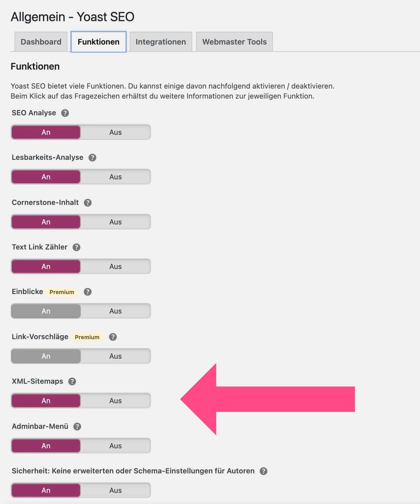Click the Premium badge next to Einblicke
The width and height of the screenshot is (420, 504).
(62, 292)
